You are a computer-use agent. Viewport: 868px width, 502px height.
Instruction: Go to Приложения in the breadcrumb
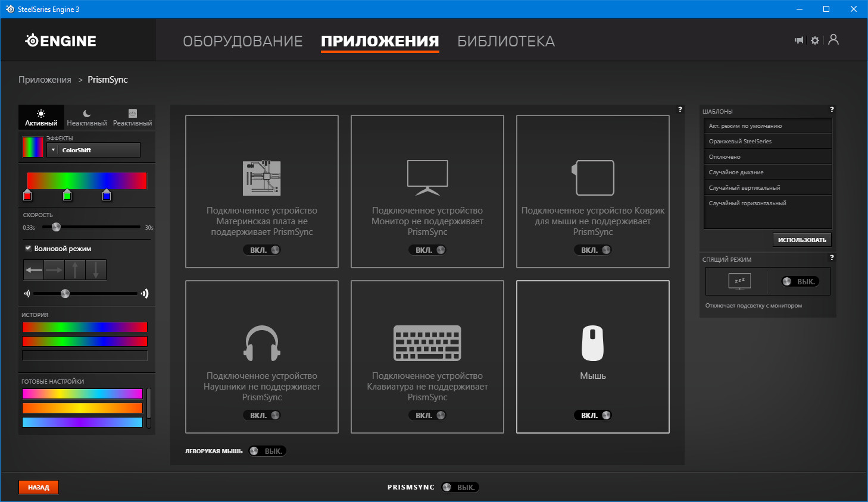45,80
